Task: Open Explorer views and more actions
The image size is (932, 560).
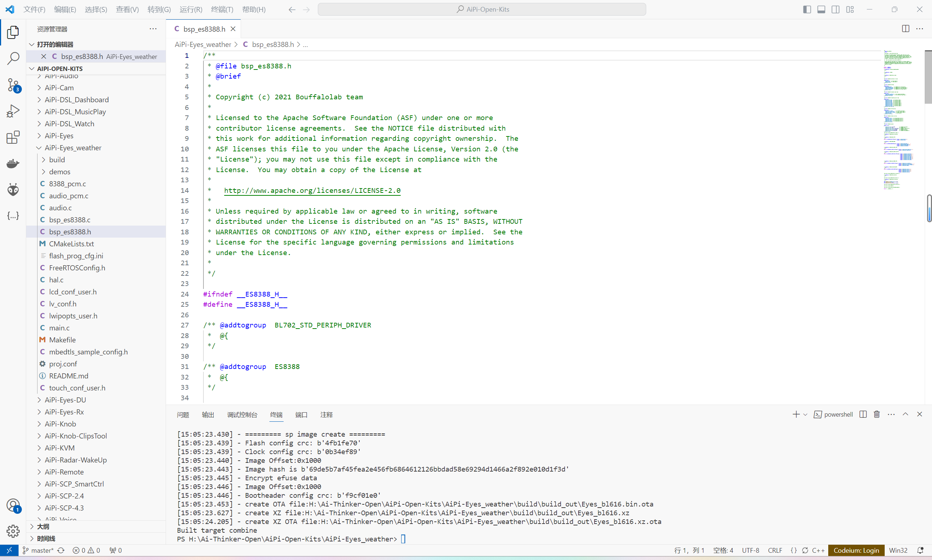Action: [153, 29]
